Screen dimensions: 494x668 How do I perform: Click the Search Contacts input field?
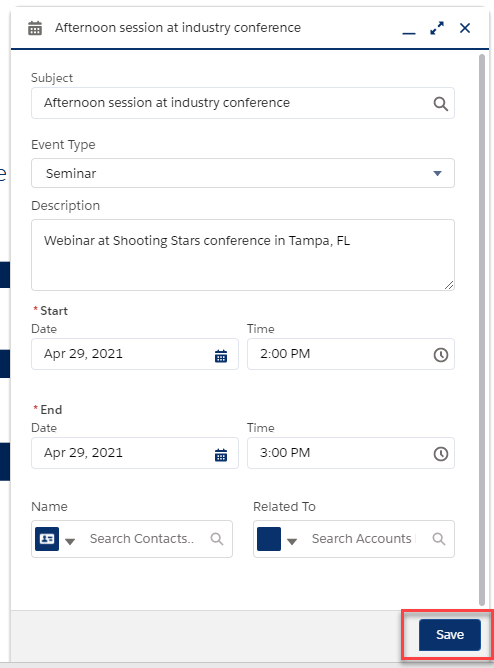147,539
